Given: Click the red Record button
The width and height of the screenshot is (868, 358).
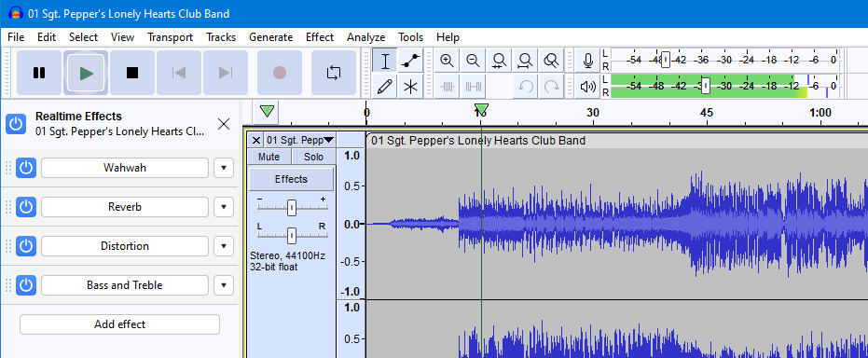Looking at the screenshot, I should [280, 73].
